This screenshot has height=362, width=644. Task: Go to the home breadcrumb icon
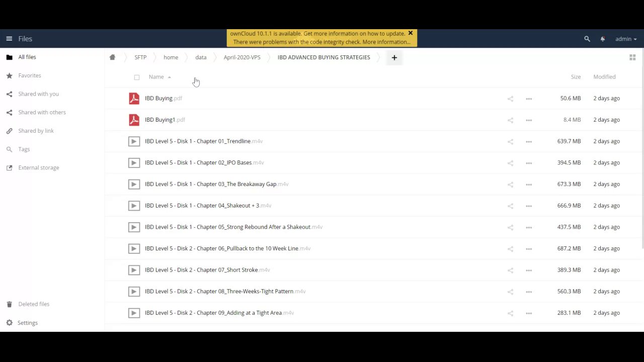(x=112, y=57)
